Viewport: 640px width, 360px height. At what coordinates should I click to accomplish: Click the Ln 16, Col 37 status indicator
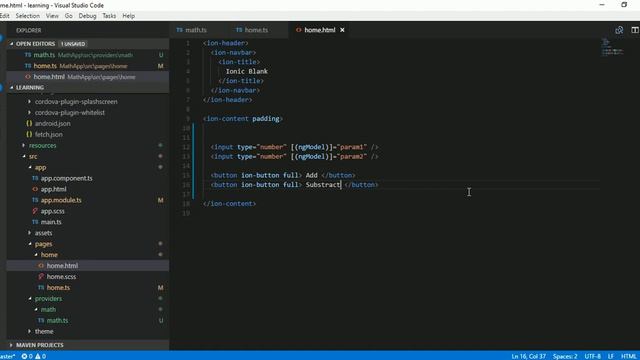528,356
